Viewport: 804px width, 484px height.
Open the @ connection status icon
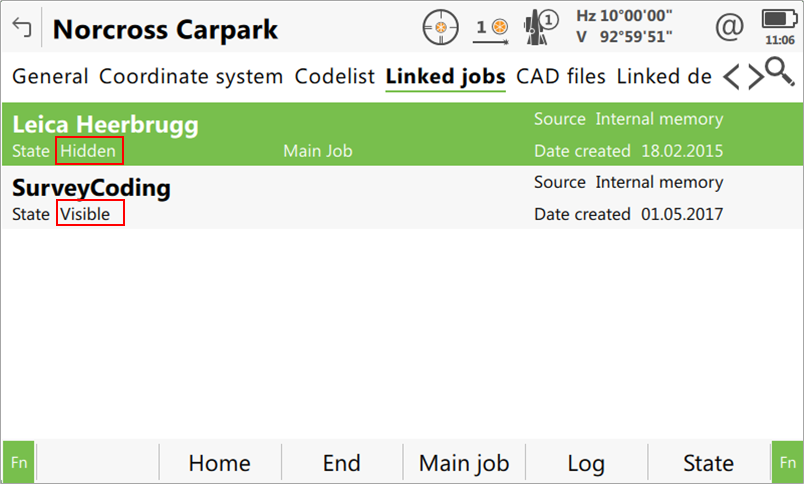click(x=730, y=27)
